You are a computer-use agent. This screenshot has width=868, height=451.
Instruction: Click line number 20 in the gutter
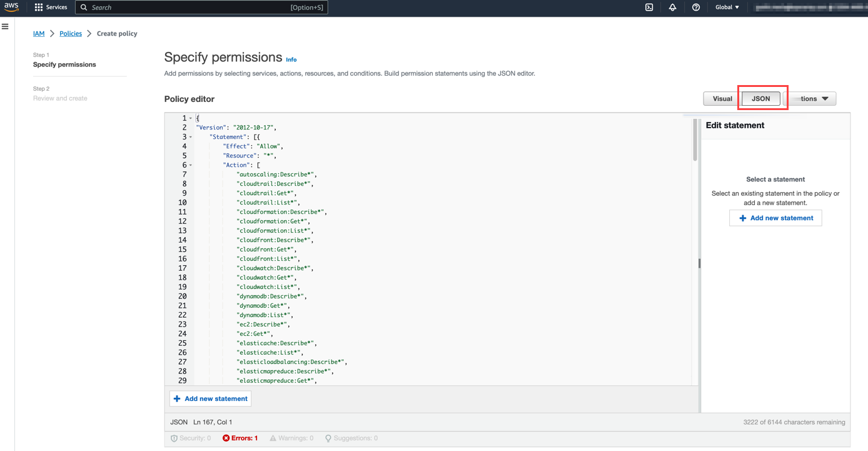[182, 296]
